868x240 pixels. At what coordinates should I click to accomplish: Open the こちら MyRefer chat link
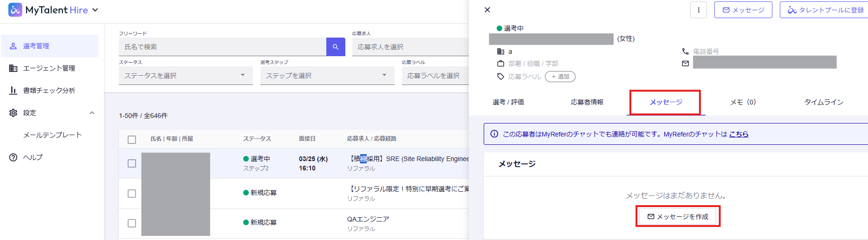coord(738,134)
